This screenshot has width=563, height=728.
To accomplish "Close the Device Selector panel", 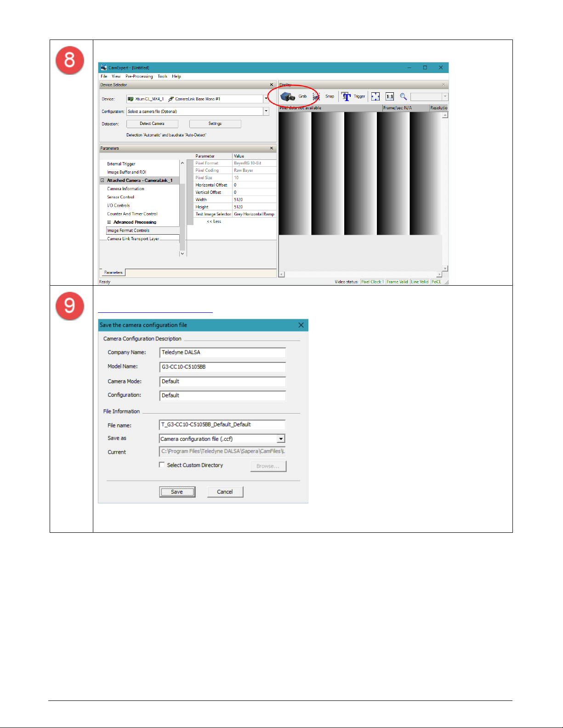I will [x=272, y=85].
